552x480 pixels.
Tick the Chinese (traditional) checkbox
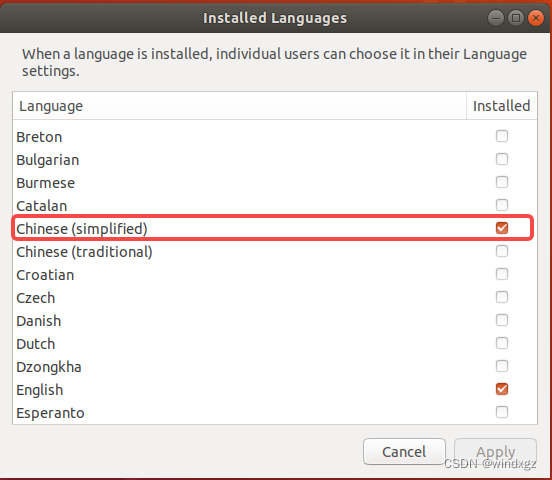502,251
